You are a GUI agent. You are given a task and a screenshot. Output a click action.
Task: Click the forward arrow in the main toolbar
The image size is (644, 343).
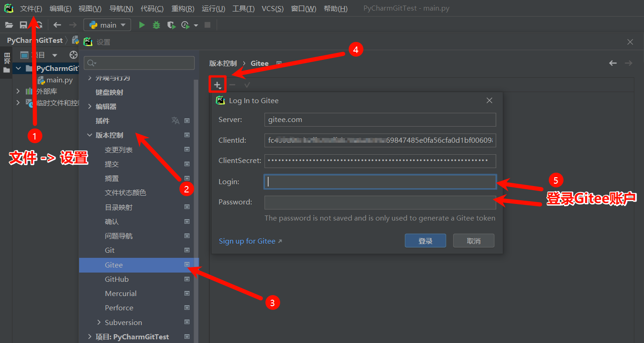pyautogui.click(x=73, y=25)
